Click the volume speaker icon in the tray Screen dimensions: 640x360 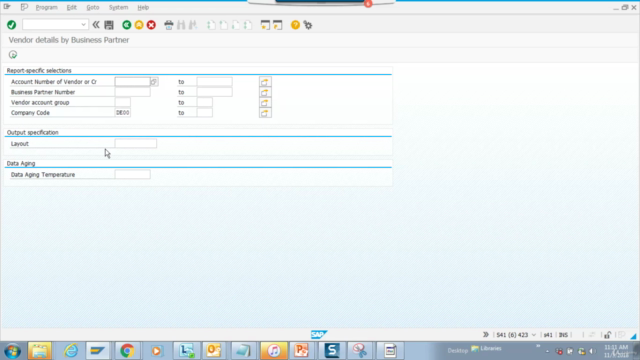[x=592, y=351]
